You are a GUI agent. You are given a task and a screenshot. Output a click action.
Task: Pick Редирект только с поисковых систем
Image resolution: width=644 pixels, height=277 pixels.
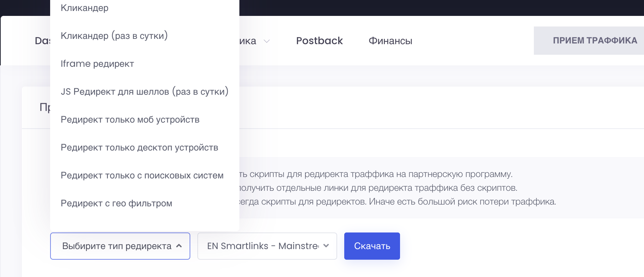pyautogui.click(x=142, y=175)
